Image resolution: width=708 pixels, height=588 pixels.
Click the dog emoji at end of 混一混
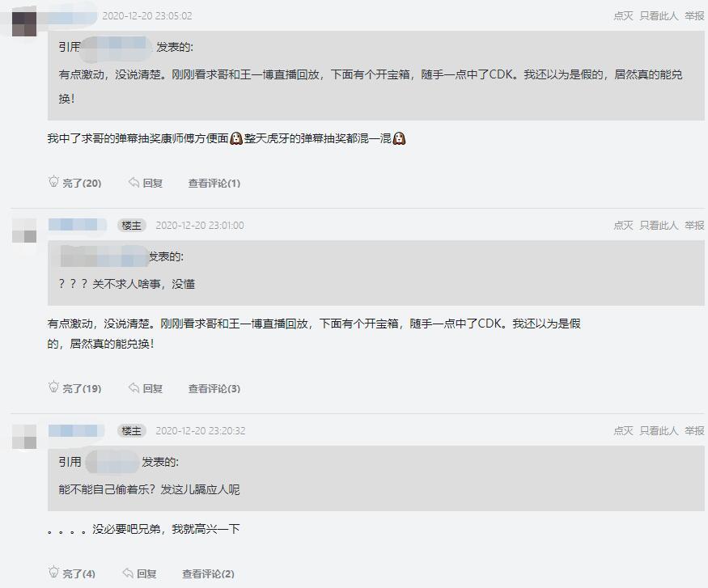(399, 138)
